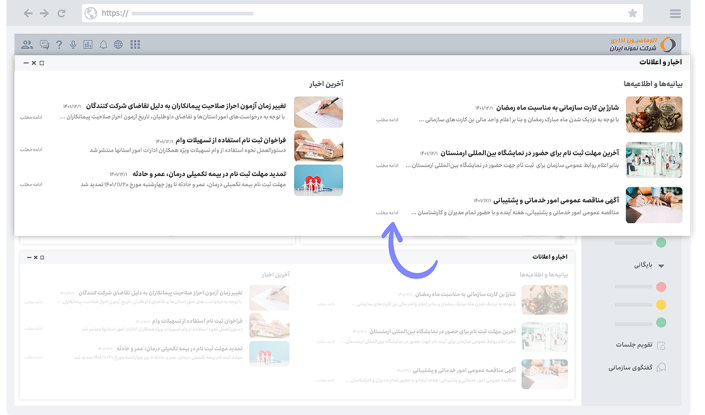
Task: Open front-panel title آخرین مهلت ثبت نام ارمنستان
Action: [x=530, y=153]
